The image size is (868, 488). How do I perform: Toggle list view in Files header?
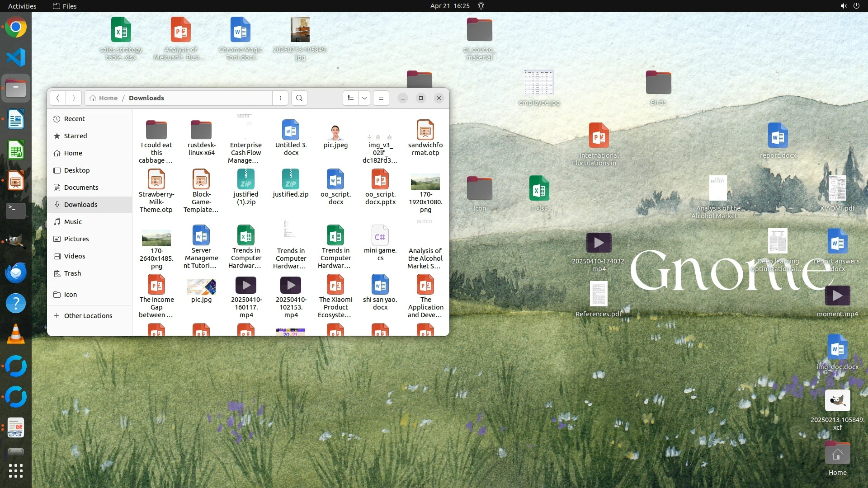(351, 98)
